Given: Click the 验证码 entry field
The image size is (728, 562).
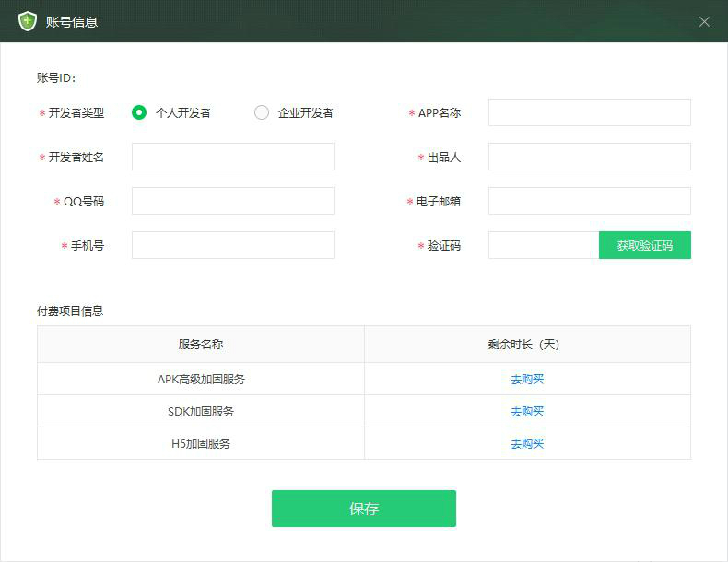Looking at the screenshot, I should click(543, 245).
